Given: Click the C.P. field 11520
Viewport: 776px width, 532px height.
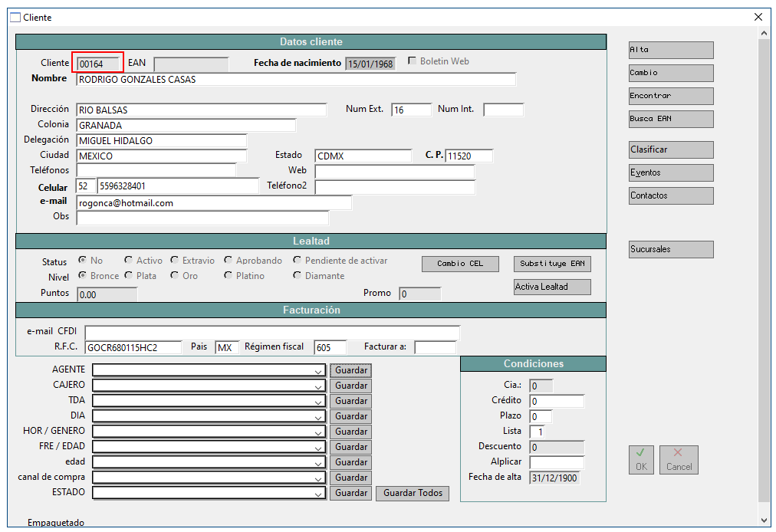Looking at the screenshot, I should click(x=469, y=156).
